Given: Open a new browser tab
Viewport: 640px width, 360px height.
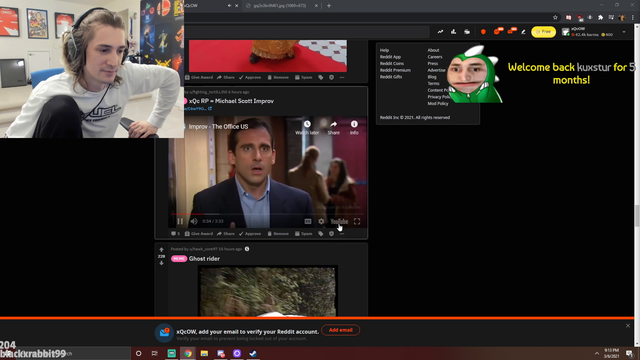Looking at the screenshot, I should tap(329, 6).
